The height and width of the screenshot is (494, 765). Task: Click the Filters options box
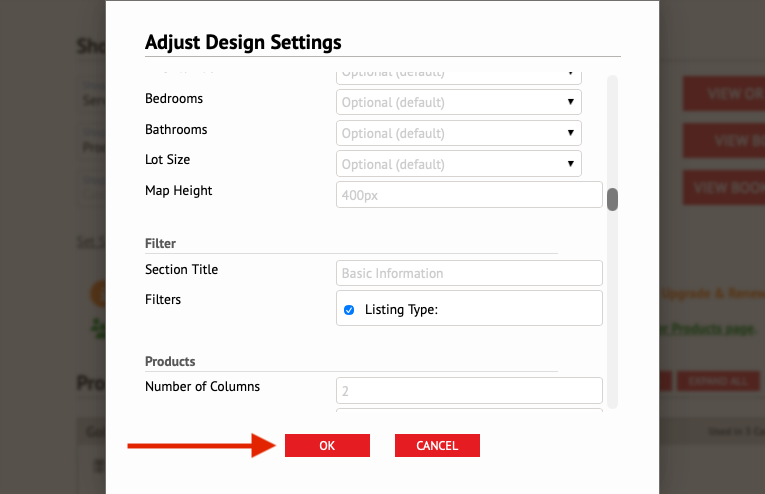[469, 308]
